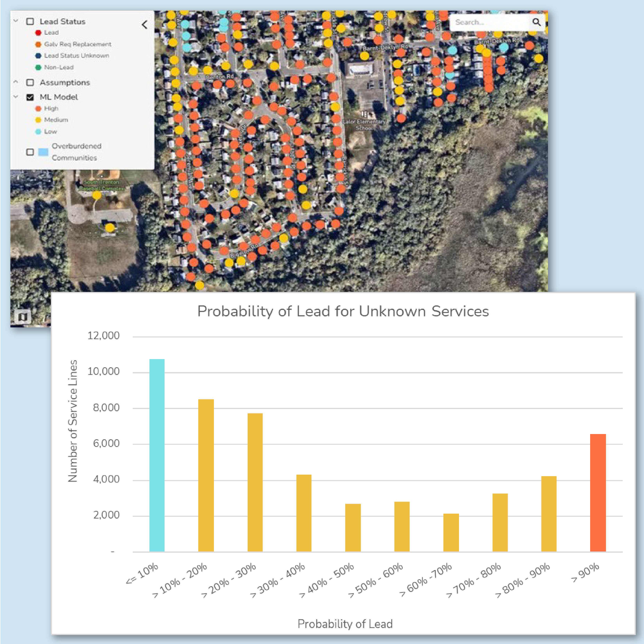This screenshot has width=644, height=644.
Task: Click the 'Lead Status' layer label
Action: point(62,22)
